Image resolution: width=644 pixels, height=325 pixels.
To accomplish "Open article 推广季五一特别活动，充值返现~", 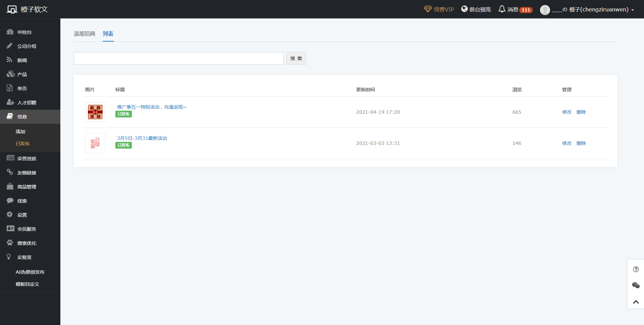I will coord(152,107).
